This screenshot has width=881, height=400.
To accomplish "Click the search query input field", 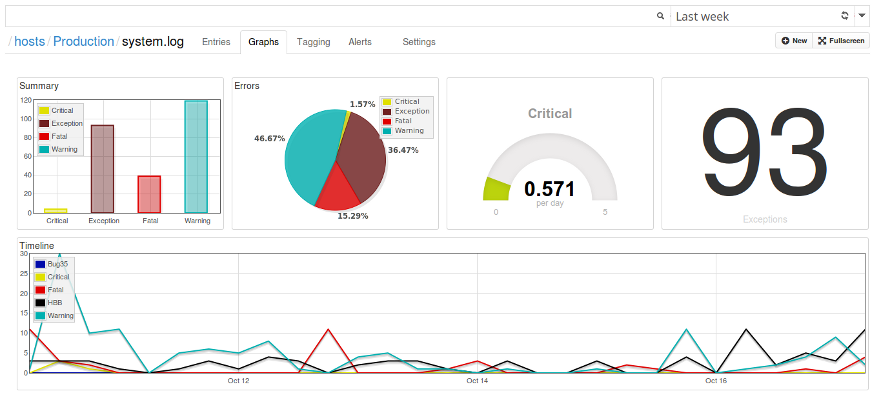I will pyautogui.click(x=330, y=17).
